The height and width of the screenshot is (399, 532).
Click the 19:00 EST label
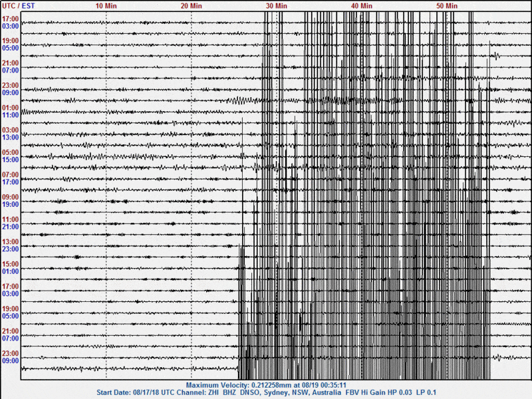[10, 205]
